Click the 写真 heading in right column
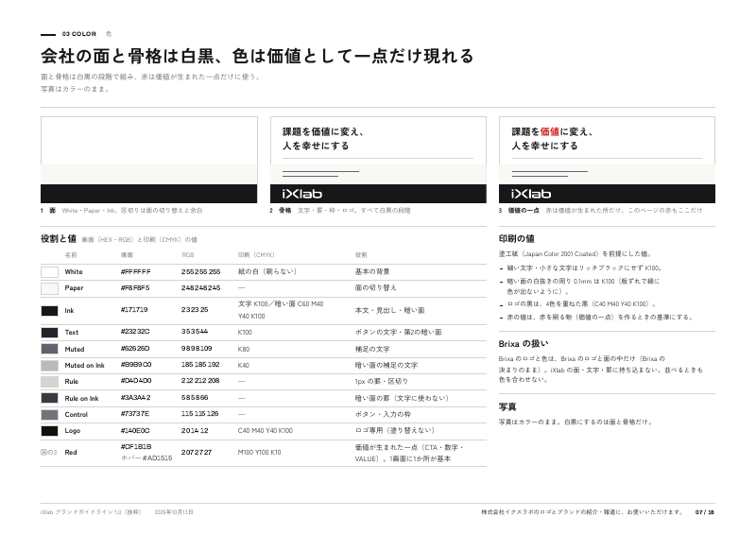756x535 pixels. pos(507,407)
